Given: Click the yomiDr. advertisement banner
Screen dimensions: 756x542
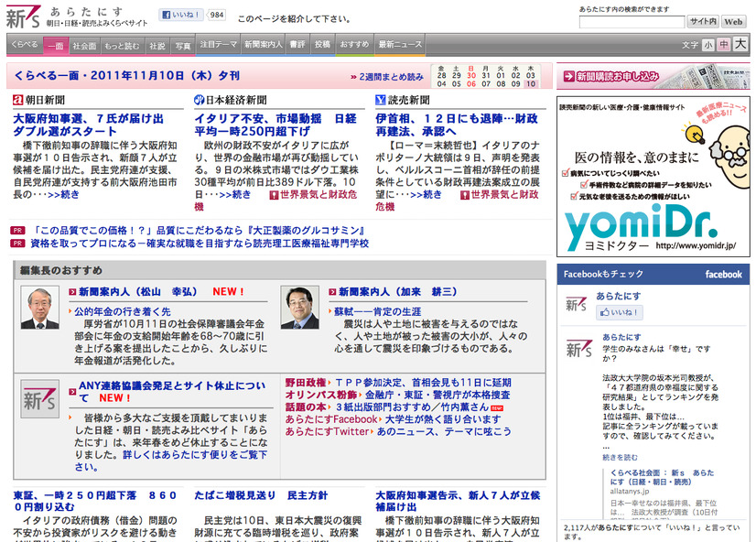Looking at the screenshot, I should [x=653, y=177].
